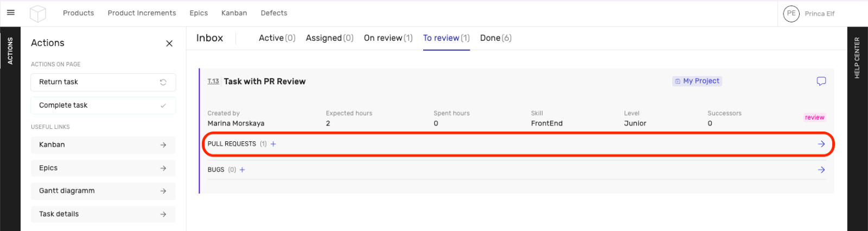The width and height of the screenshot is (868, 231).
Task: Add a bug with plus icon
Action: pyautogui.click(x=242, y=170)
